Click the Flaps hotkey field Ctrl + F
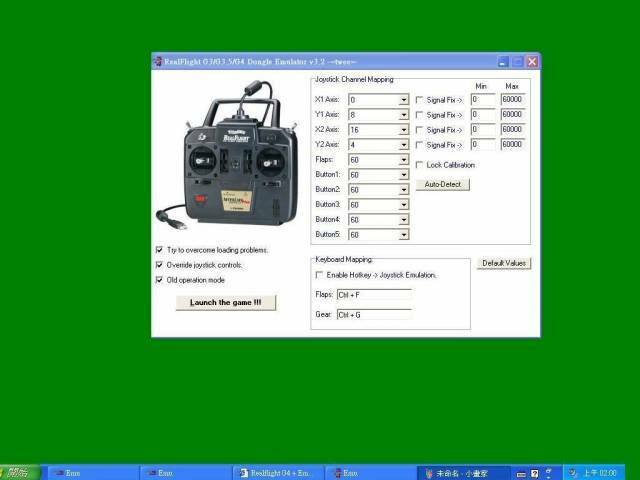 [374, 295]
